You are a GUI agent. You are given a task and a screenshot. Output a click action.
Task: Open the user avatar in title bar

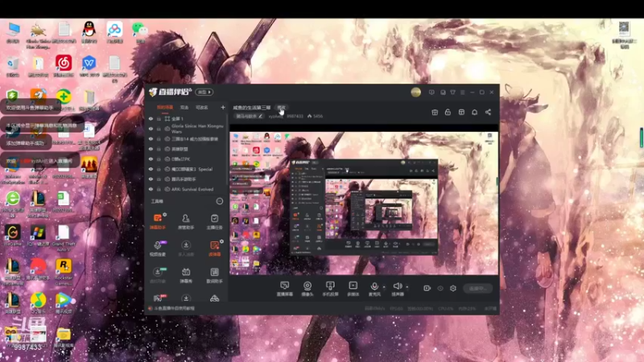click(415, 92)
